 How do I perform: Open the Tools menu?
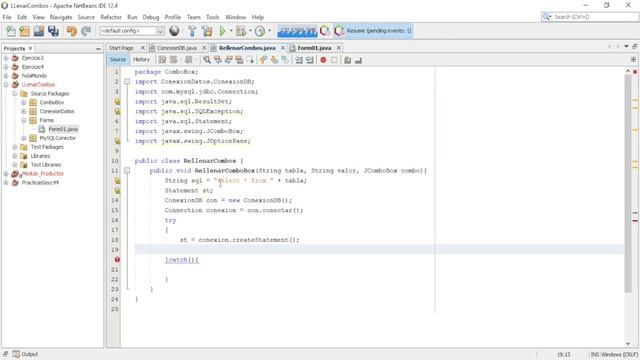212,17
